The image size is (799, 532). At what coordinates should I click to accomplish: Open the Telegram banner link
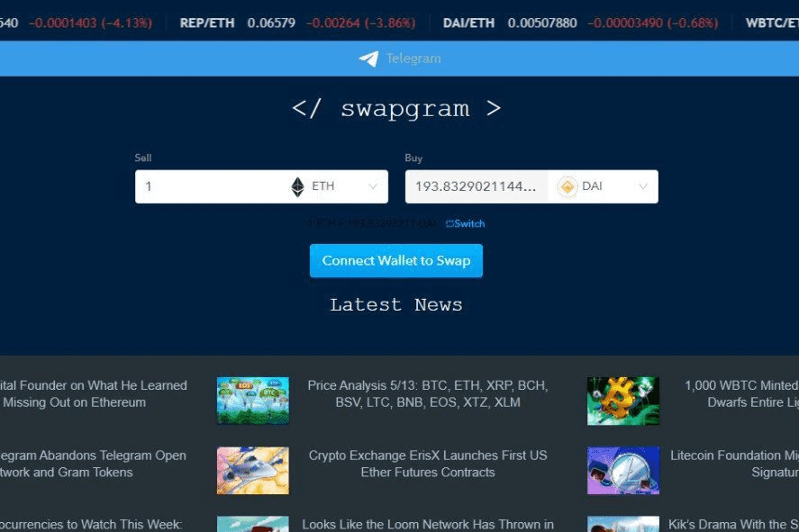400,59
